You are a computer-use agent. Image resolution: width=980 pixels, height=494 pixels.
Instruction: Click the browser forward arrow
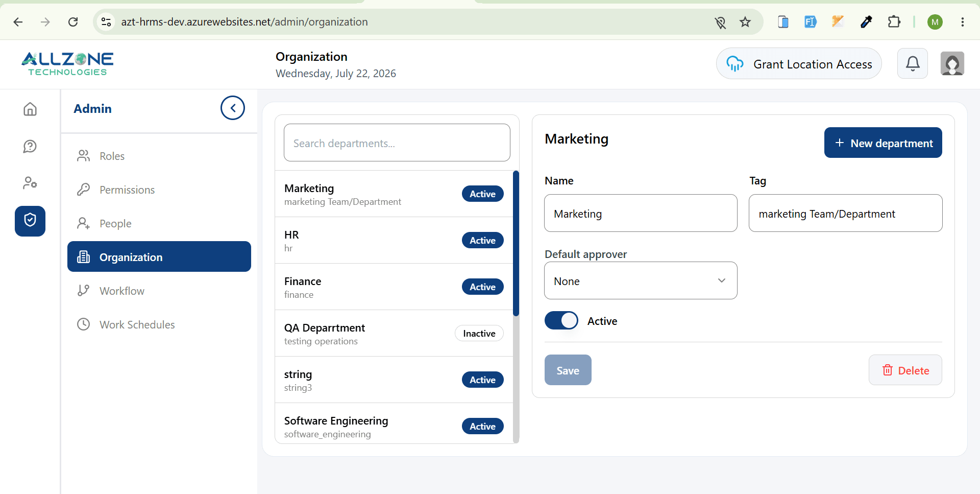click(45, 22)
